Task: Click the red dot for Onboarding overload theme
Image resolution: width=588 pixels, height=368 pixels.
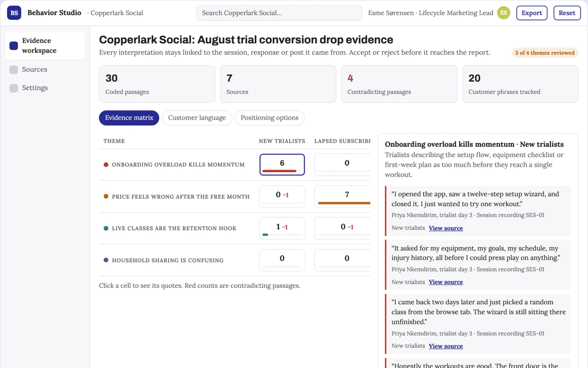Action: pyautogui.click(x=106, y=164)
